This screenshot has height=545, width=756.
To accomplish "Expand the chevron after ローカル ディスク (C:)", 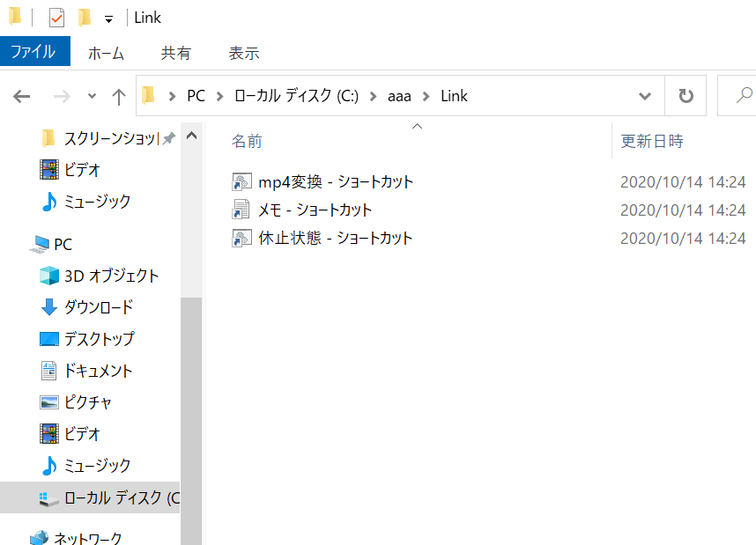I will coord(373,96).
